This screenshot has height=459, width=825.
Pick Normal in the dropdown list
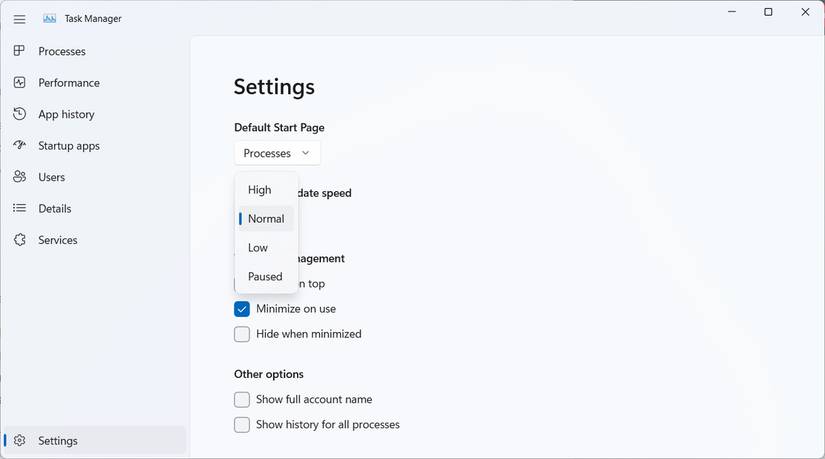pyautogui.click(x=266, y=219)
